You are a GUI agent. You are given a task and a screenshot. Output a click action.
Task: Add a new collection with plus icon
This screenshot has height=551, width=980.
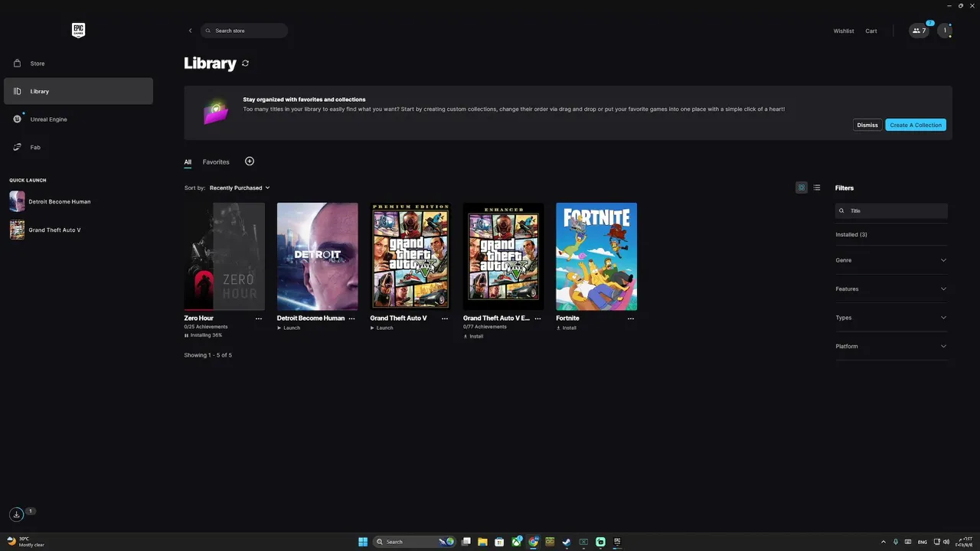pyautogui.click(x=250, y=161)
